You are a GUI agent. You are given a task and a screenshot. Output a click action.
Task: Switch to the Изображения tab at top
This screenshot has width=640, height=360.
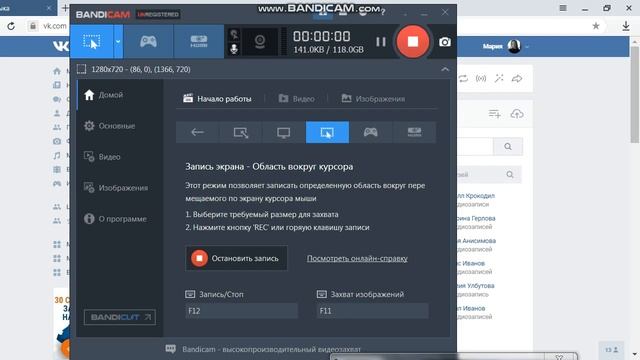click(373, 99)
